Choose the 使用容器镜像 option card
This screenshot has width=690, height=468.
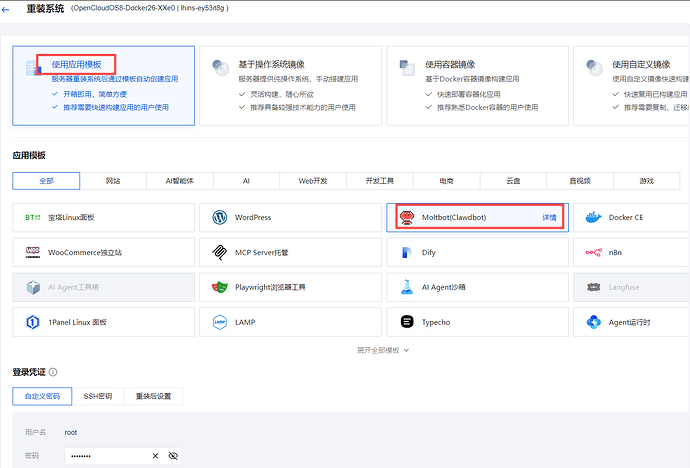coord(477,86)
